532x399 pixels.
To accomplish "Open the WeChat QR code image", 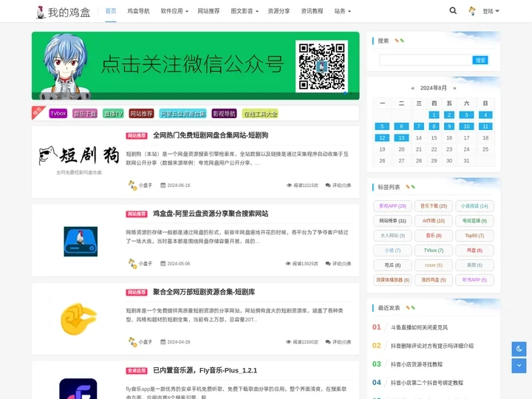I will click(x=321, y=66).
